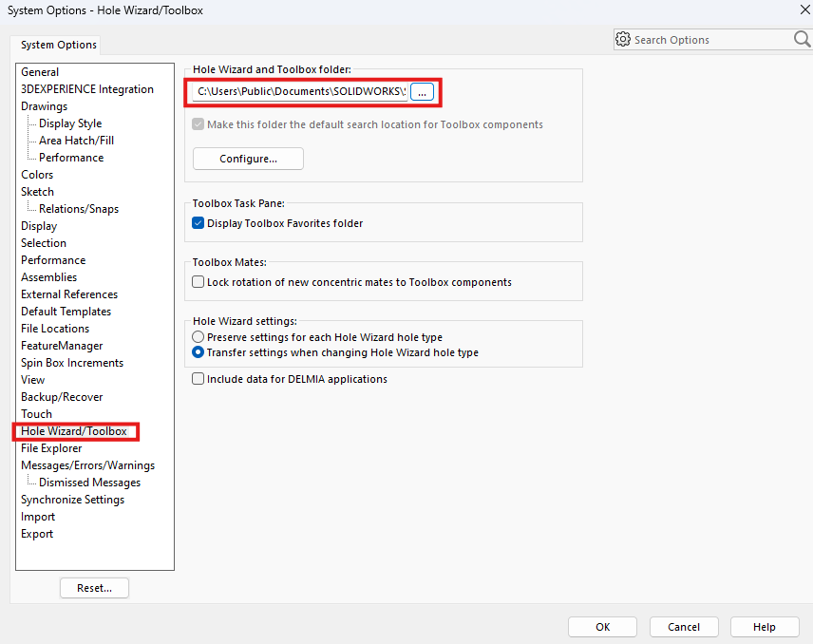Open File Explorer options
Viewport: 813px width, 644px height.
tap(51, 448)
